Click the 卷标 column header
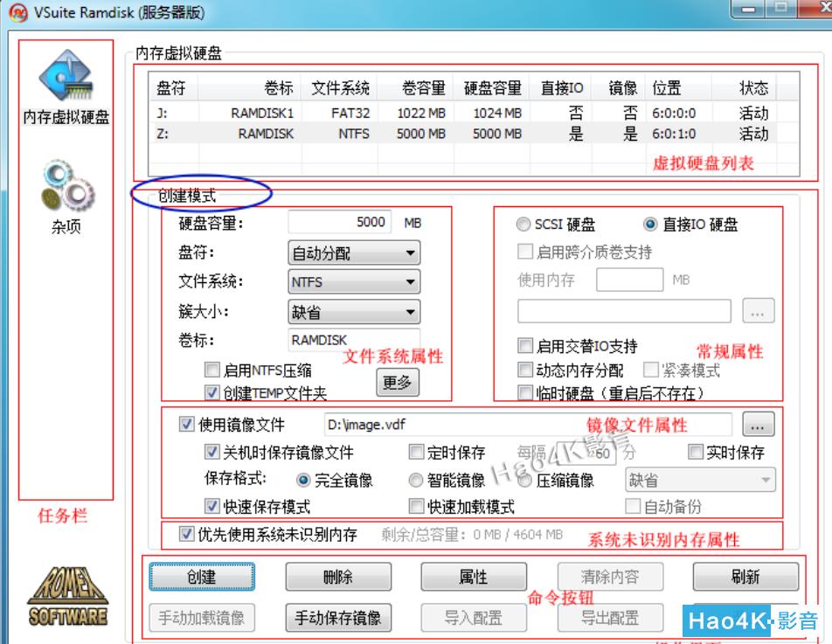 (x=249, y=87)
